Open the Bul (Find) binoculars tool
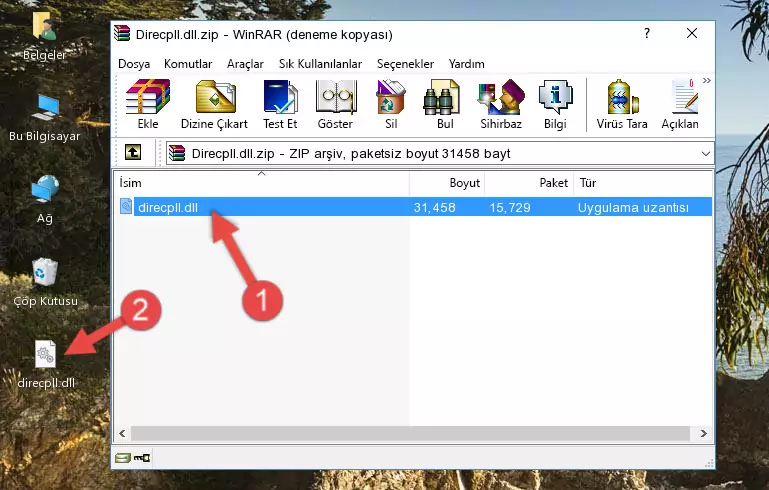The width and height of the screenshot is (769, 490). 444,104
